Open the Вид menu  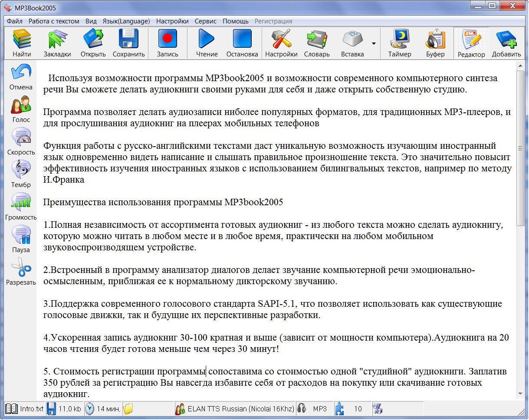(91, 21)
